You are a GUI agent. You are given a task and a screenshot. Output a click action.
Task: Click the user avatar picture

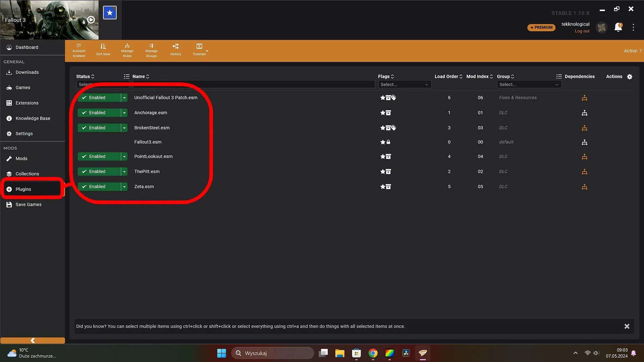tap(602, 27)
